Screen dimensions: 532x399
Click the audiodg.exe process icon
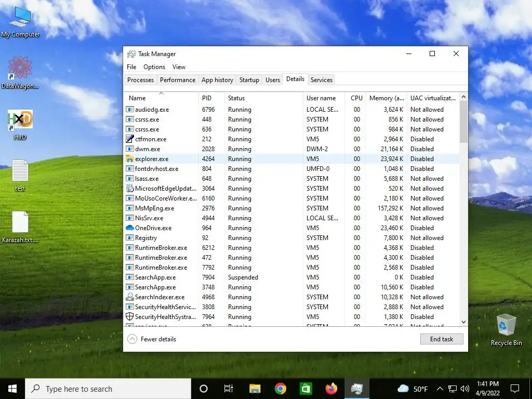coord(129,110)
